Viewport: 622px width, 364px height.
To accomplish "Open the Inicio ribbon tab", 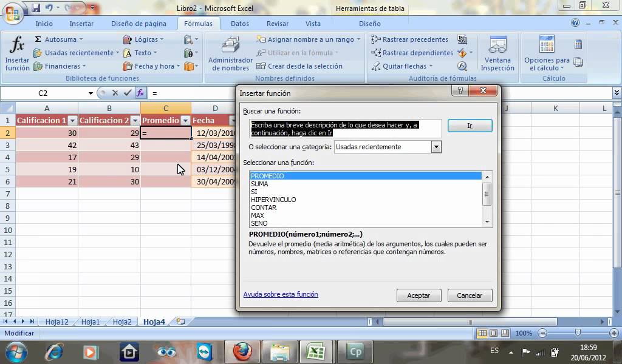I will [x=44, y=24].
